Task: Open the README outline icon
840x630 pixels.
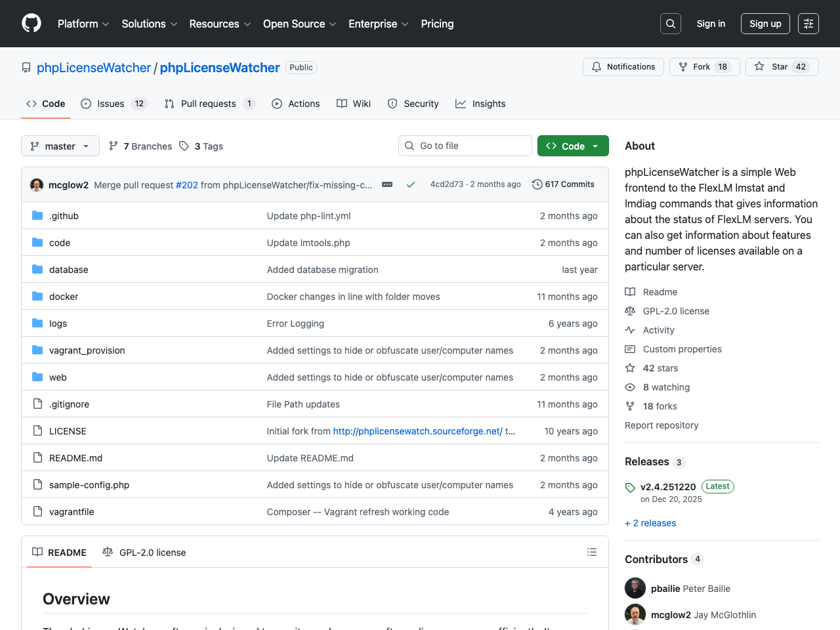Action: (591, 552)
